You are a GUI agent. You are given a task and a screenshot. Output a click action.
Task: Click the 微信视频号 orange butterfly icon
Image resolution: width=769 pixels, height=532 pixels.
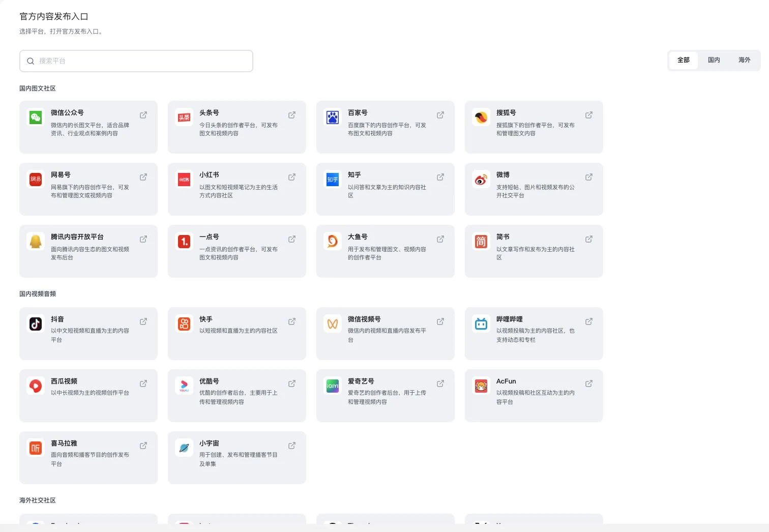[333, 324]
